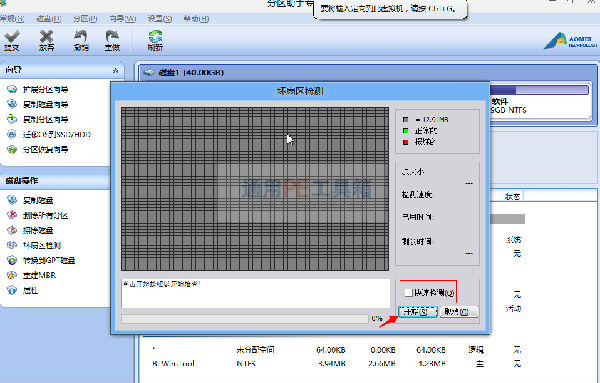Click the Cancel (取消) button in dialog

[459, 311]
